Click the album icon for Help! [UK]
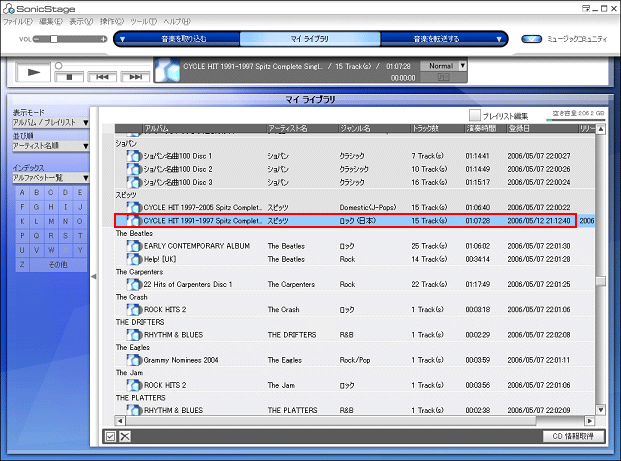Image resolution: width=621 pixels, height=461 pixels. point(134,259)
